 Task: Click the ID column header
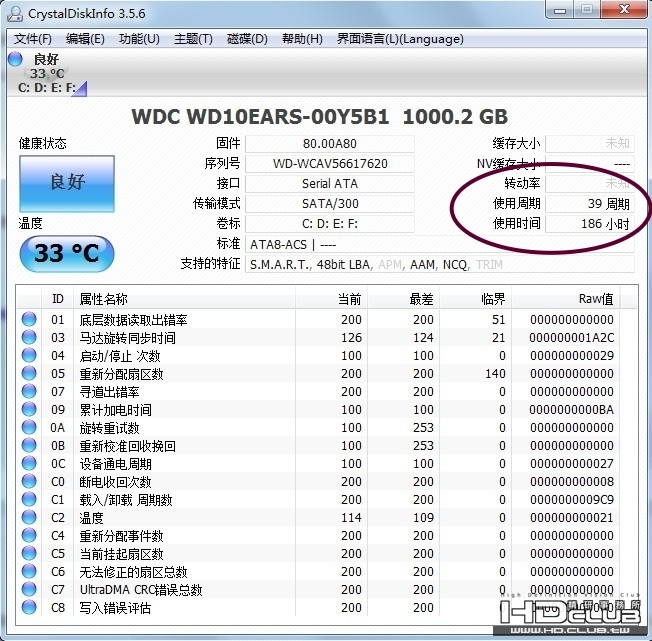(58, 298)
